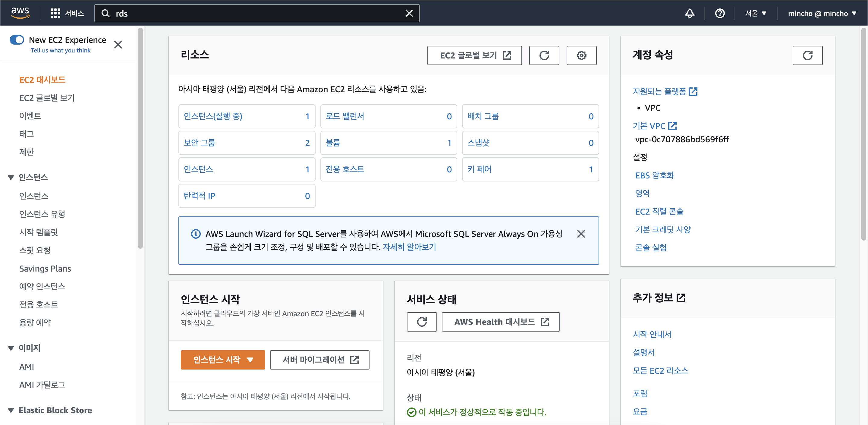
Task: Click the AWS logo home icon
Action: [x=20, y=13]
